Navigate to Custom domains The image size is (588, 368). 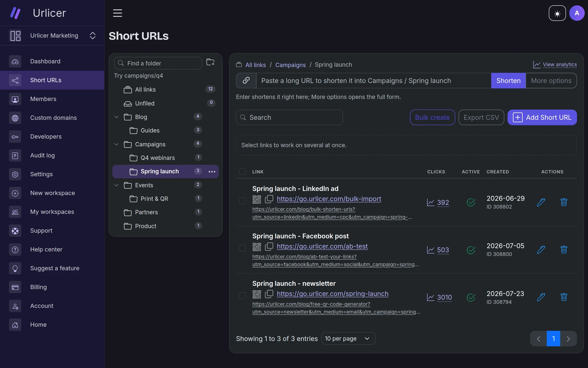pos(52,118)
